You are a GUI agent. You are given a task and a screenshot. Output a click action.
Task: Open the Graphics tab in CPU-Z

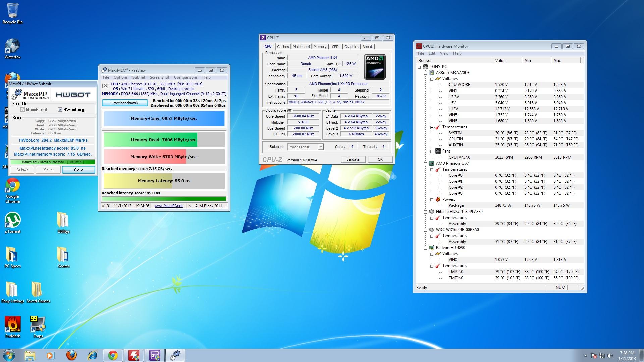(x=351, y=47)
